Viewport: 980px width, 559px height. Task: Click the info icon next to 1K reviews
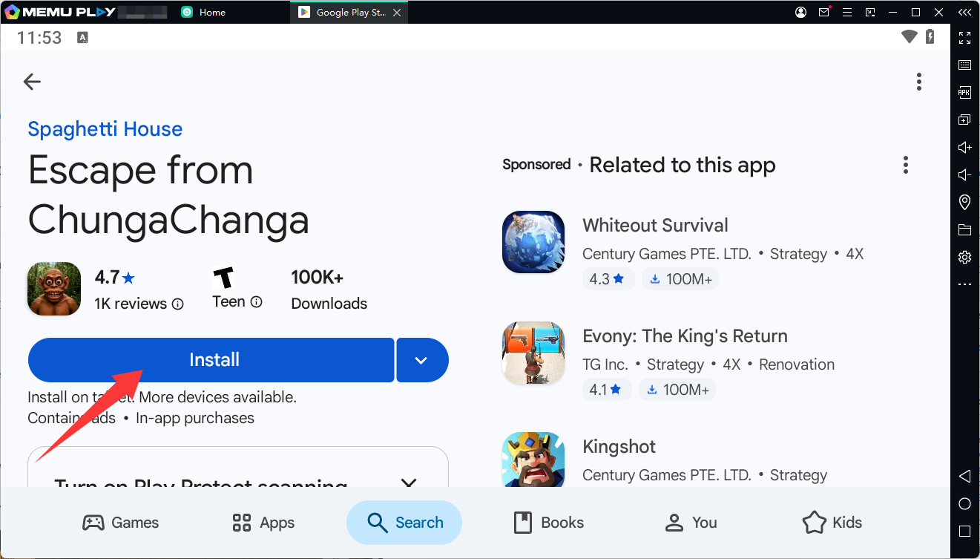pyautogui.click(x=178, y=304)
